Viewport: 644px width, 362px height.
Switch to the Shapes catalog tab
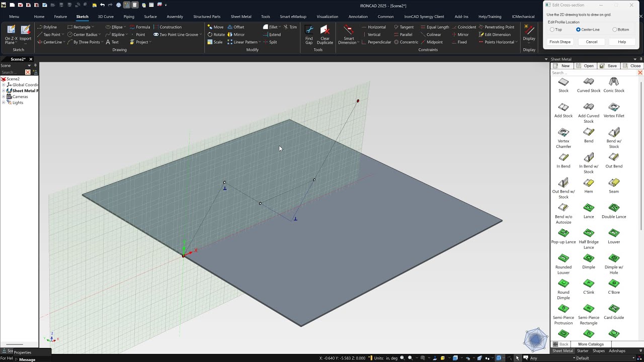coord(599,351)
